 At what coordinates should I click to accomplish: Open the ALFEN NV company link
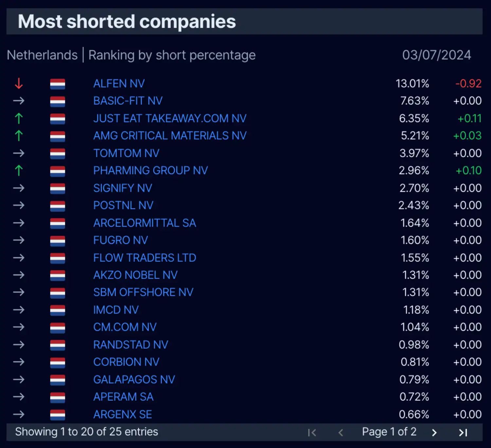[x=119, y=83]
